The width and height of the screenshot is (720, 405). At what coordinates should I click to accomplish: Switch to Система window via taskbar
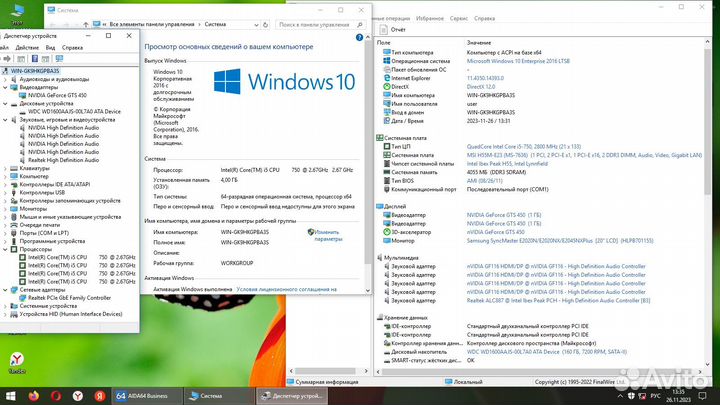tap(219, 396)
